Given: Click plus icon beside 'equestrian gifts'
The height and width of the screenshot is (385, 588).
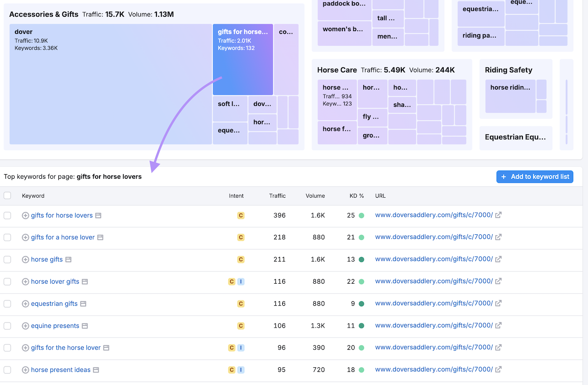Looking at the screenshot, I should (x=25, y=304).
